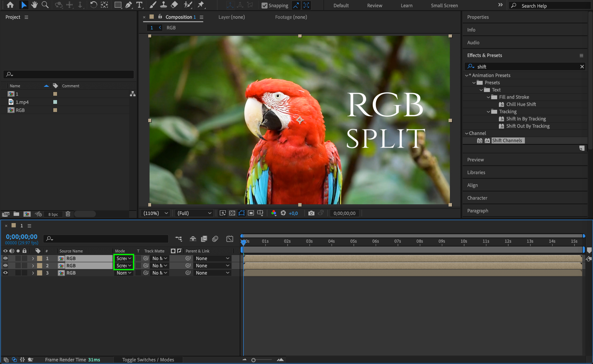Screen dimensions: 593x364
Task: Select the Puppet Pin tool
Action: point(201,5)
